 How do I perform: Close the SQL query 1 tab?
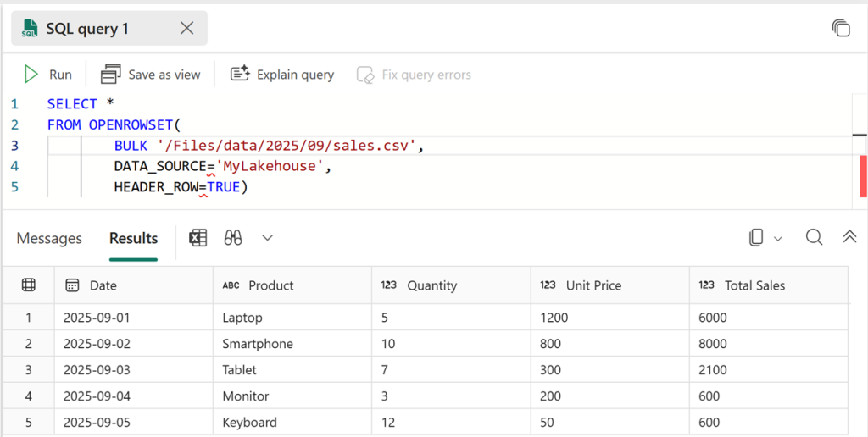[x=187, y=28]
